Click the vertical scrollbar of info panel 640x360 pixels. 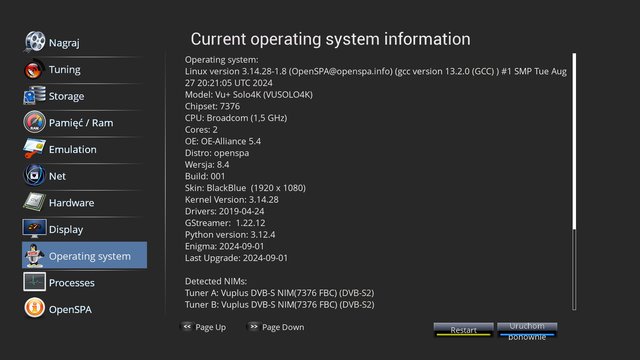(574, 182)
